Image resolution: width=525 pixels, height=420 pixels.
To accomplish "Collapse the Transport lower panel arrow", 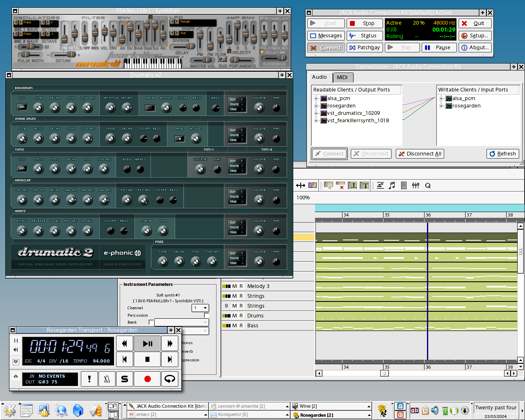I will pos(16,376).
